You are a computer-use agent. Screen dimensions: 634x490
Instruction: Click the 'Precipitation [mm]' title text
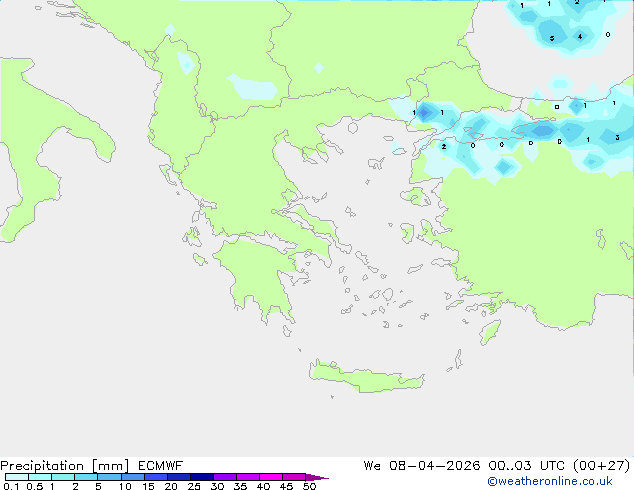[x=64, y=466]
